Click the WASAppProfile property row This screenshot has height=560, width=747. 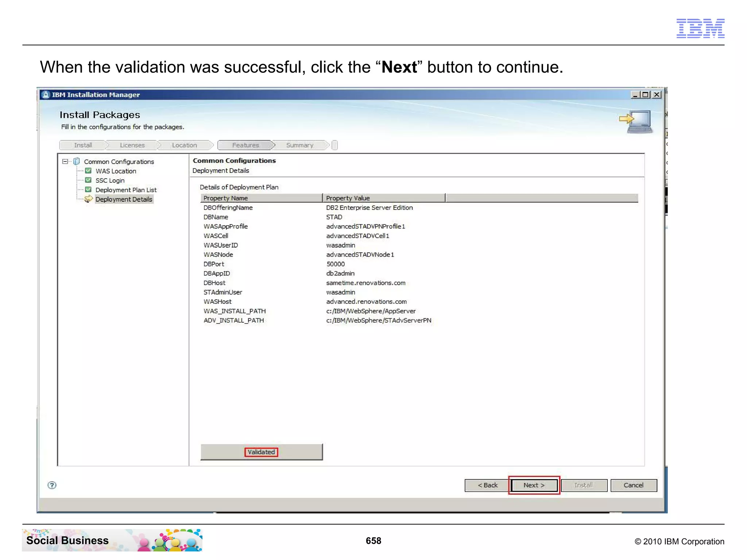(x=419, y=226)
